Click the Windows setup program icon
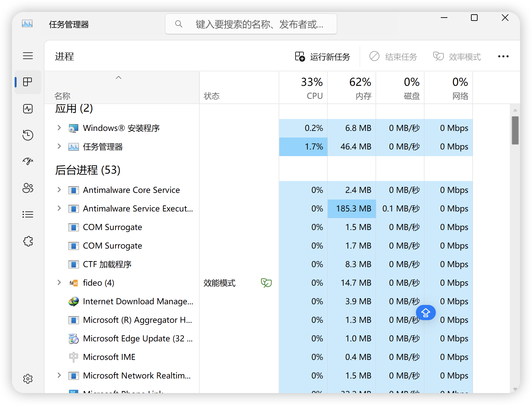 click(73, 128)
